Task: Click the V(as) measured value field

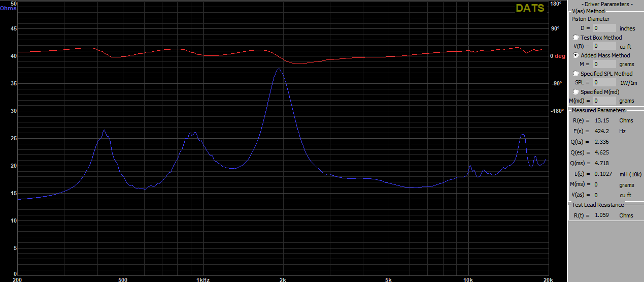Action: point(596,195)
